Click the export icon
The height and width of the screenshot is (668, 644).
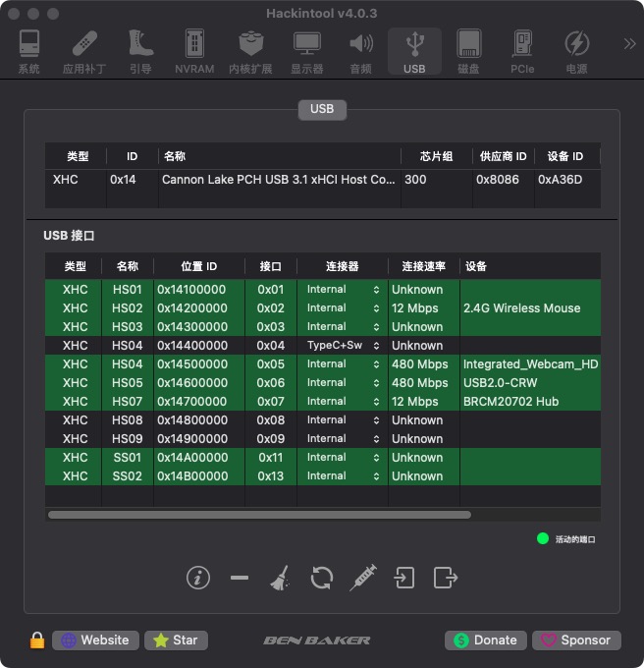coord(446,578)
